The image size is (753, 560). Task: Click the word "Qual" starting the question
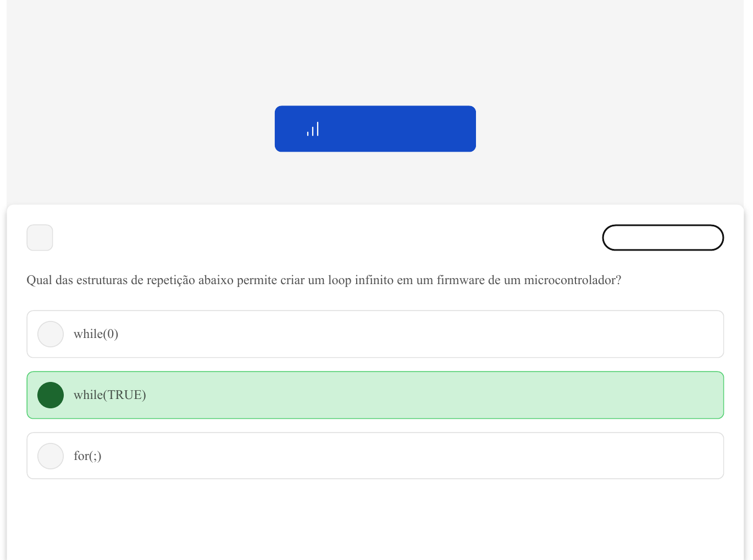coord(39,280)
